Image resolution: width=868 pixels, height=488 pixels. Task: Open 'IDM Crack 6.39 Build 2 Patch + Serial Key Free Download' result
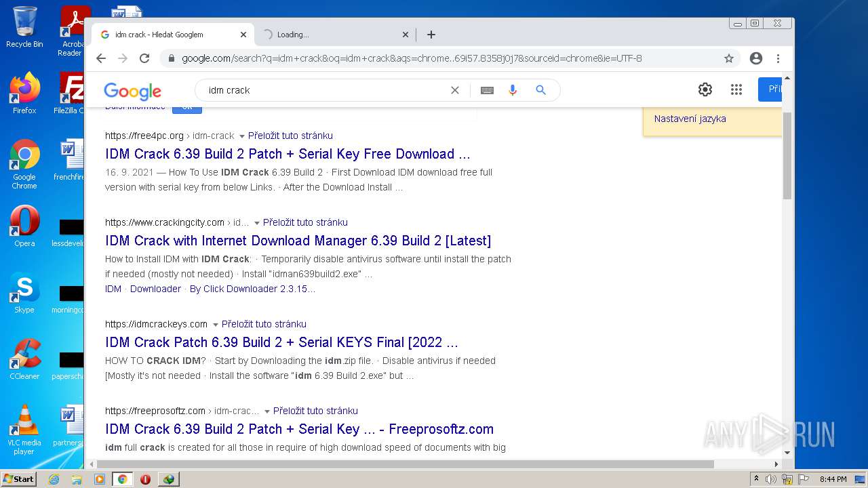click(288, 154)
